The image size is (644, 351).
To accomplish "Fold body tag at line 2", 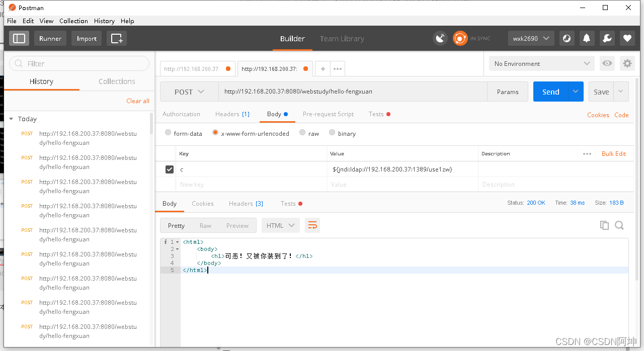I will click(x=177, y=249).
